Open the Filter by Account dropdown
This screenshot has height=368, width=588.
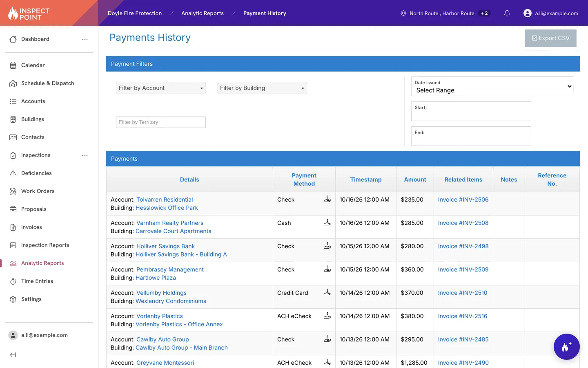pos(161,88)
